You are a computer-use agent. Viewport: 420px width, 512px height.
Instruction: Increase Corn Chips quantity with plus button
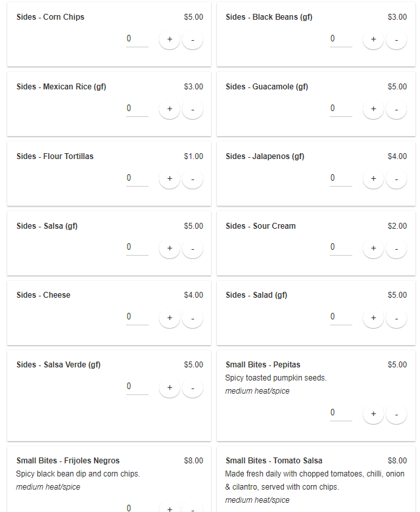(x=169, y=39)
